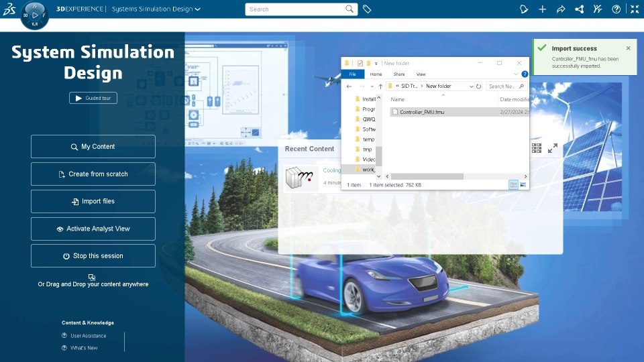Click the navigation pane vertical scrollbar thumb
The image size is (644, 362).
(x=378, y=156)
